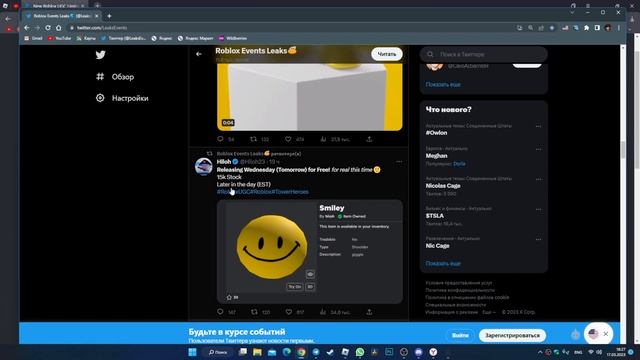Image resolution: width=640 pixels, height=360 pixels.
Task: Open Настройки (Settings) in sidebar
Action: (122, 98)
